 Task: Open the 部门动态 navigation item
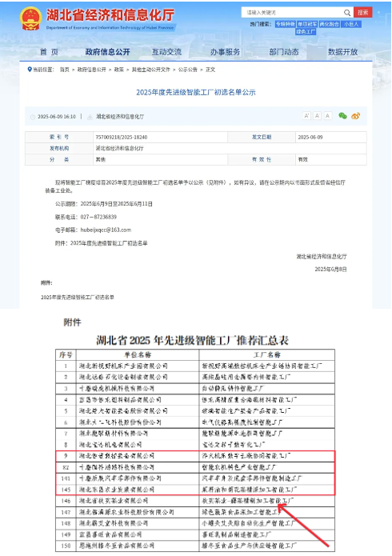coord(284,52)
